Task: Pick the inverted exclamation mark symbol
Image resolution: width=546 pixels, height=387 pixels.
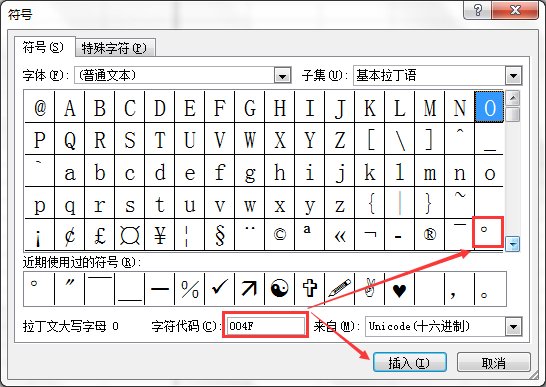Action: (40, 235)
